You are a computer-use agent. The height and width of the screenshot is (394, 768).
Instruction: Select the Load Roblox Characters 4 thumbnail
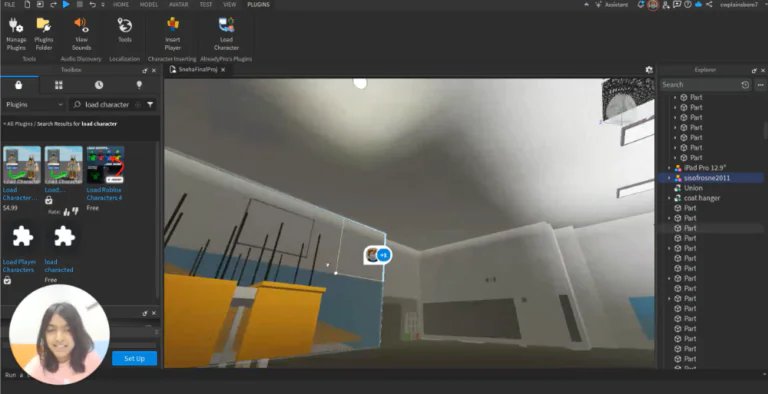105,165
